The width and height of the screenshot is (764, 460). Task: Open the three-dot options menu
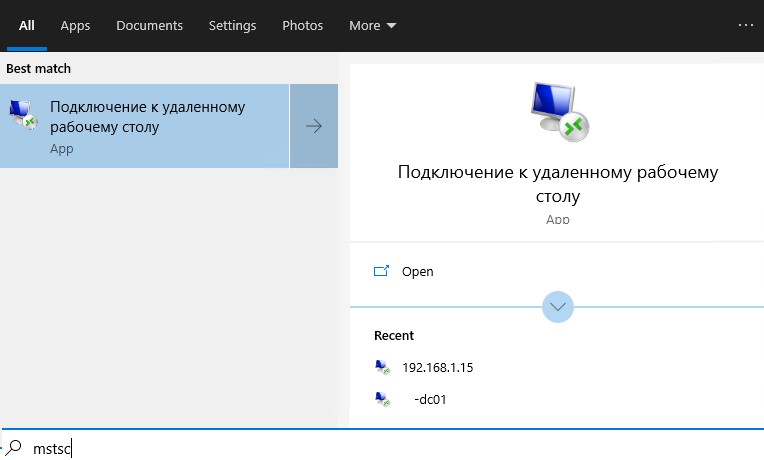746,25
